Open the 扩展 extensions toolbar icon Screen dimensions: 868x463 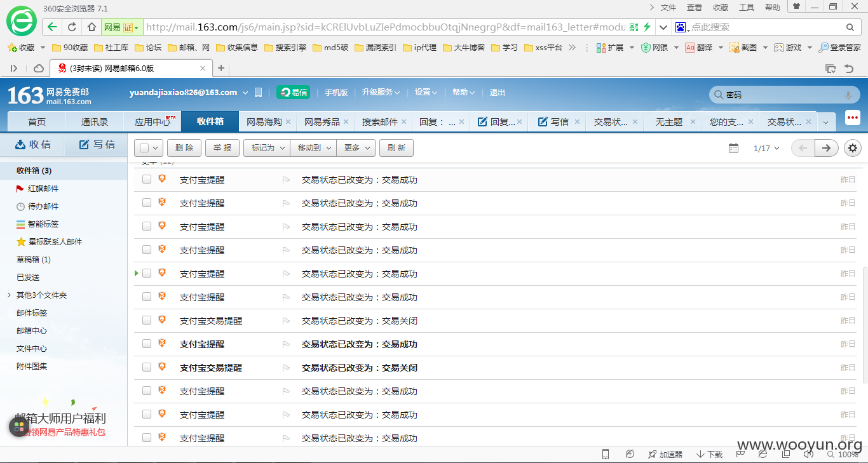point(610,48)
